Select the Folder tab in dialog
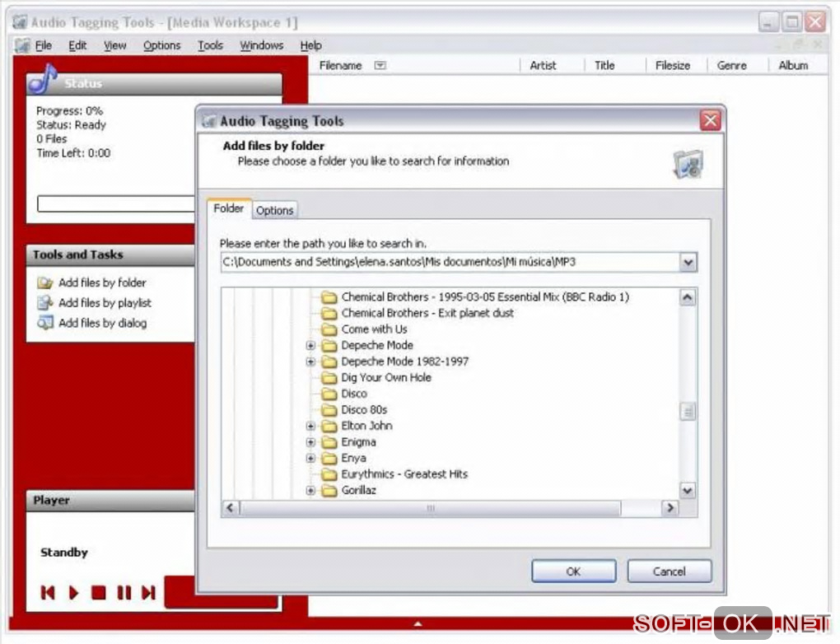Screen dimensions: 840x644 point(229,208)
